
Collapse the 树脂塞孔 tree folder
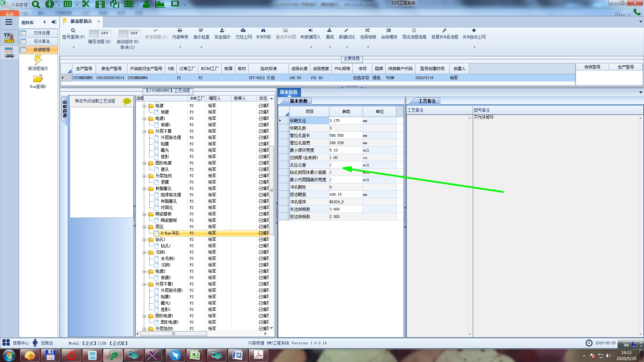point(145,189)
